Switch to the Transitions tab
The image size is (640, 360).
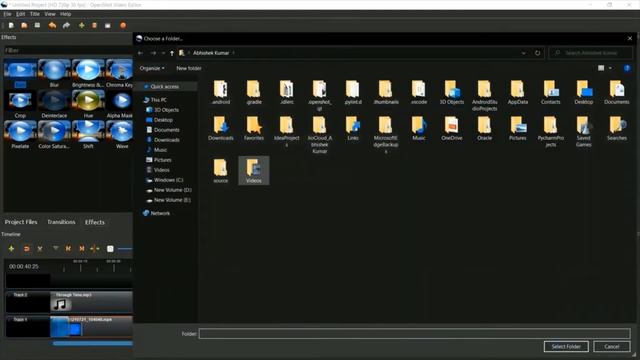tap(61, 222)
